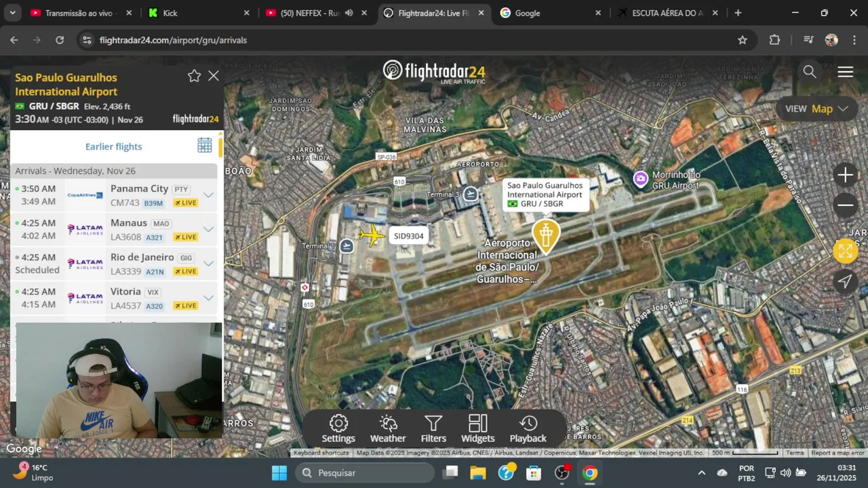Open the taskbar clock showing 03:31

[x=837, y=472]
